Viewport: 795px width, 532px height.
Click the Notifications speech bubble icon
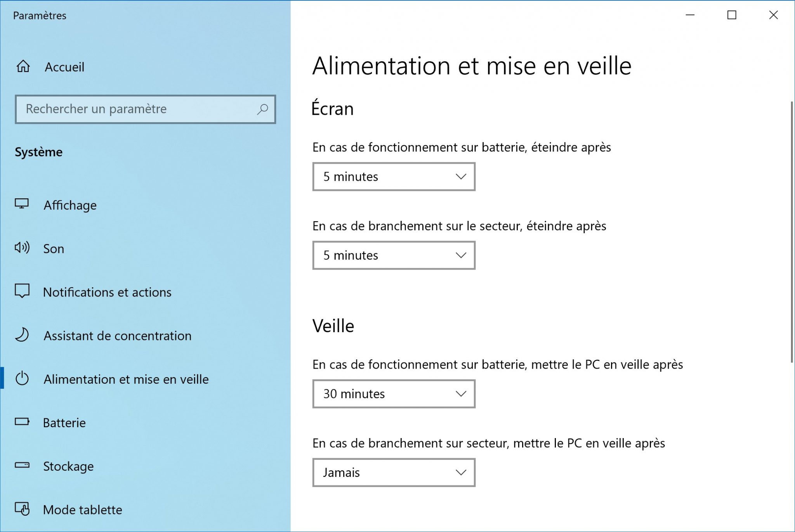[22, 291]
